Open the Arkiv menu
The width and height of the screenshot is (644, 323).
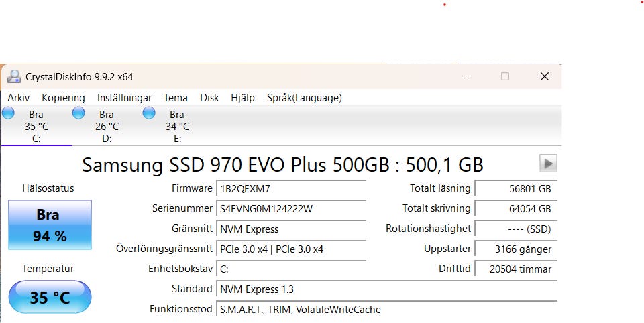point(19,98)
